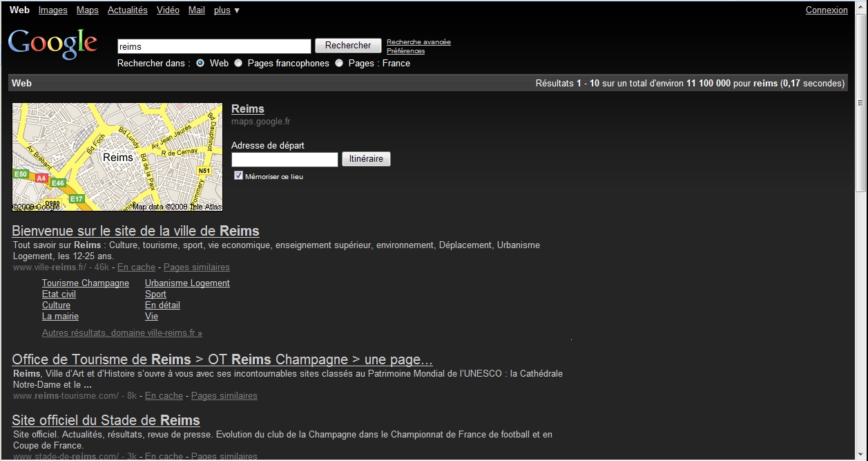Image resolution: width=868 pixels, height=461 pixels.
Task: Open Pages similaires for ville-reims.fr result
Action: point(197,267)
